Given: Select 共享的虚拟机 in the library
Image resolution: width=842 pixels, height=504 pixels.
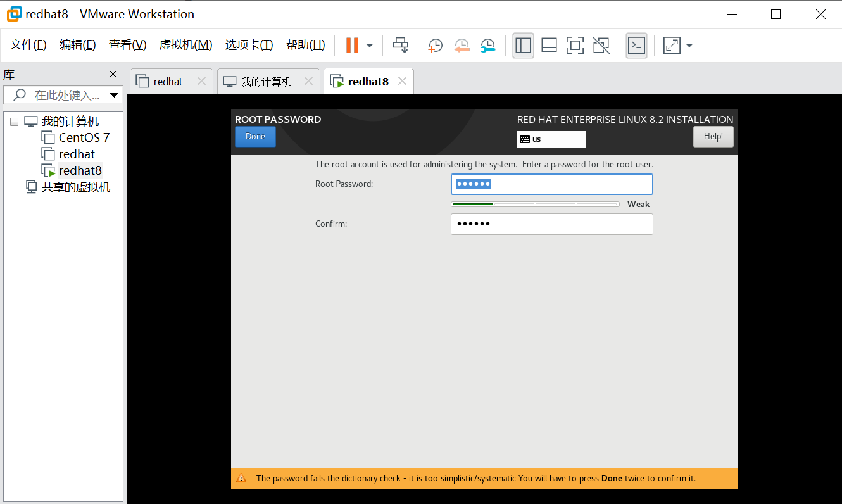Looking at the screenshot, I should pyautogui.click(x=75, y=187).
